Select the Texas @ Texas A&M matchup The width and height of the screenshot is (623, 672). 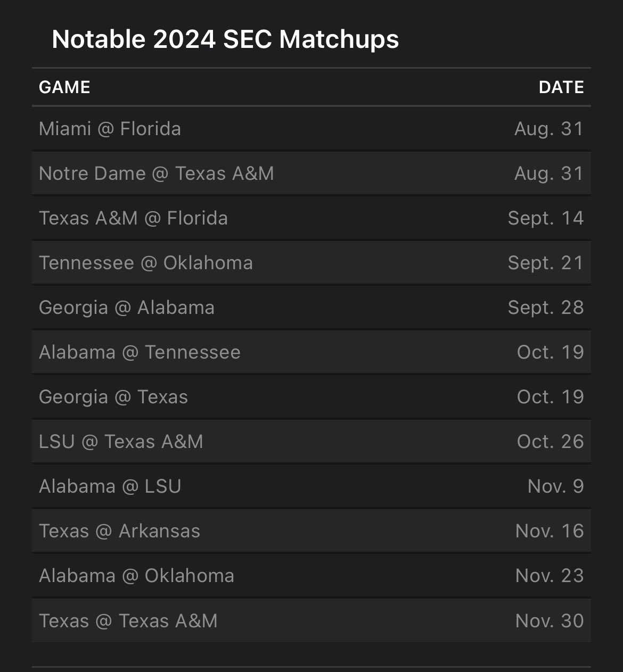tap(311, 620)
